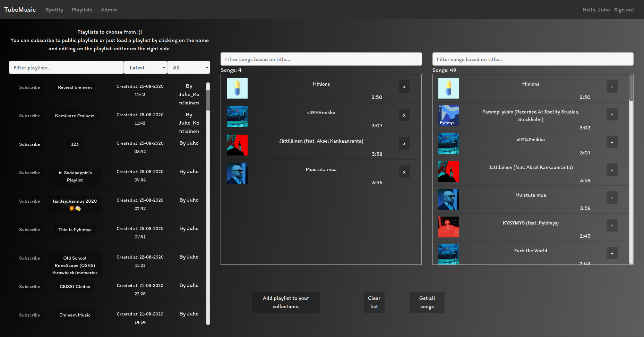The height and width of the screenshot is (337, 644).
Task: Load This Is Pyhimys playlist
Action: tap(75, 230)
